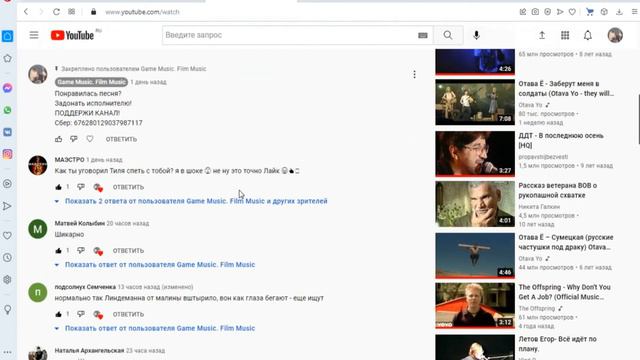Open The Offspring Why Don't You Get A Job title

point(564,292)
